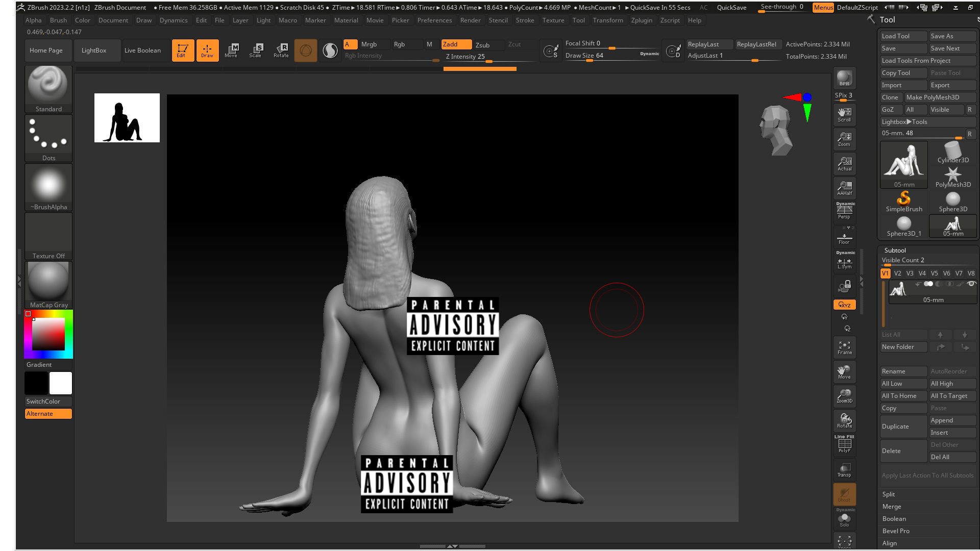Open the Stroke menu
Image resolution: width=980 pixels, height=551 pixels.
525,20
